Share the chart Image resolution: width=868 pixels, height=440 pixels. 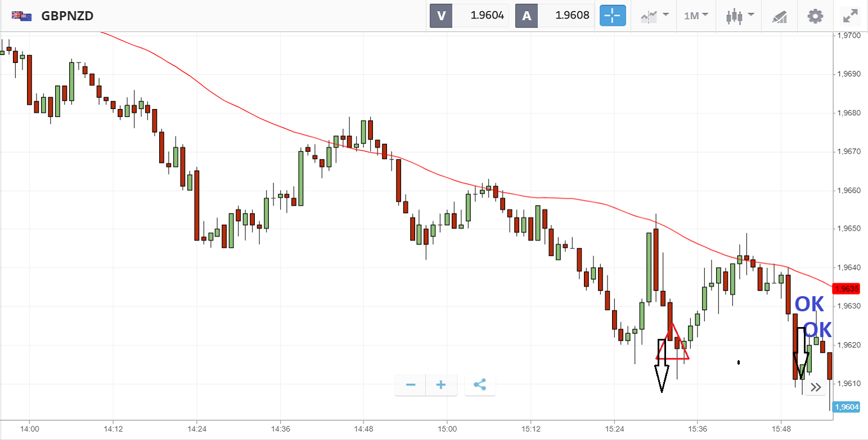(480, 385)
